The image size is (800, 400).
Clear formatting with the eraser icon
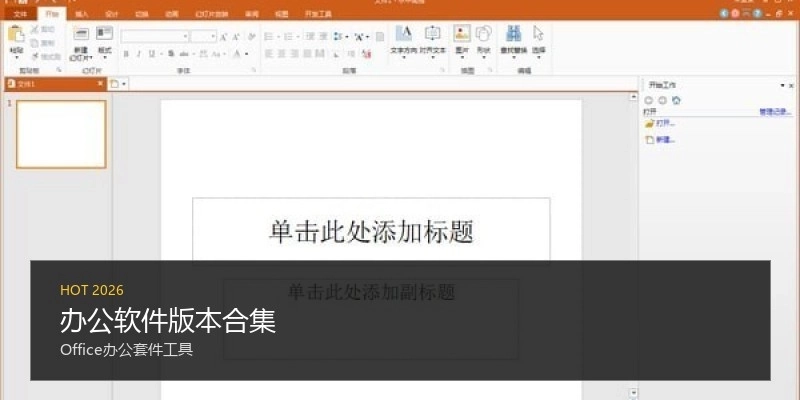pyautogui.click(x=252, y=37)
